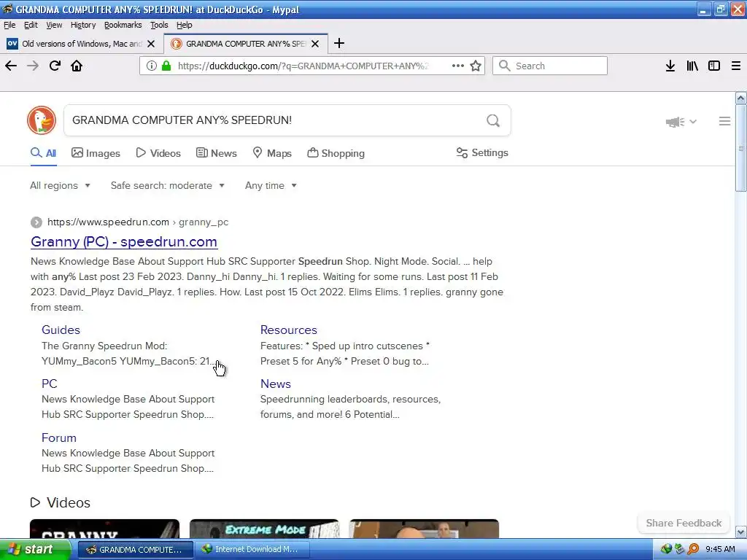The image size is (747, 560).
Task: Click the vertical scrollbar thumb
Action: click(x=741, y=147)
